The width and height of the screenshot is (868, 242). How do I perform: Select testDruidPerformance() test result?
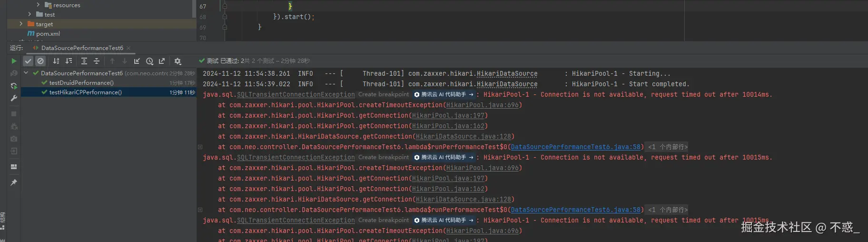pyautogui.click(x=81, y=83)
